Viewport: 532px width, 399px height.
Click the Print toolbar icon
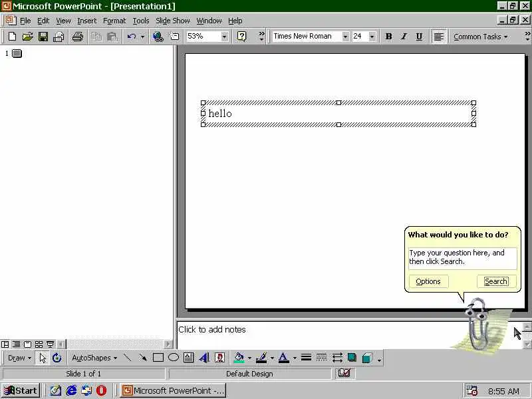78,37
